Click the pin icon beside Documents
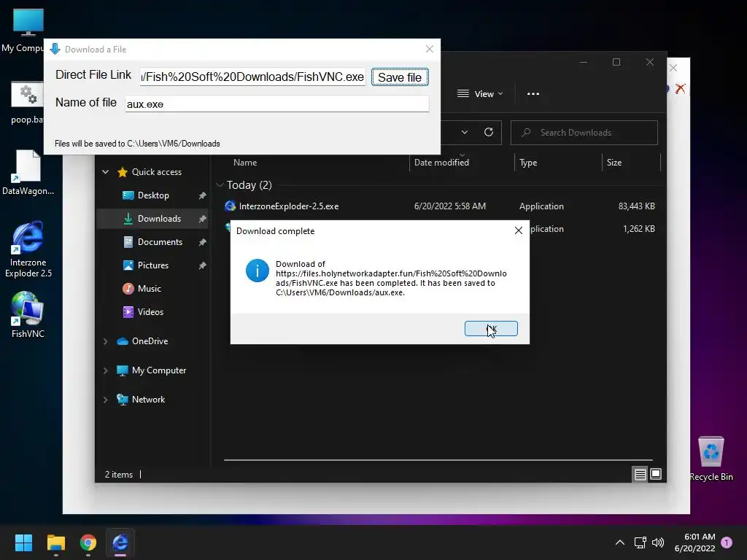Screen dimensions: 747x560 click(202, 242)
